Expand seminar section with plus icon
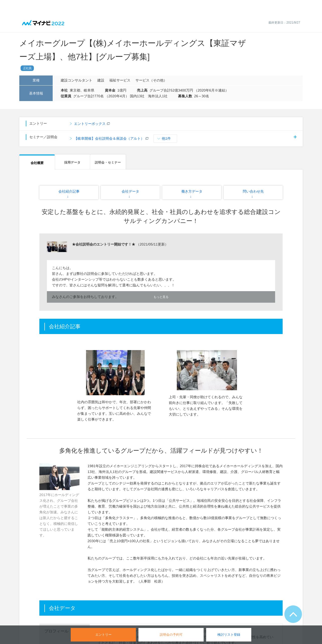322x644 pixels. (295, 137)
